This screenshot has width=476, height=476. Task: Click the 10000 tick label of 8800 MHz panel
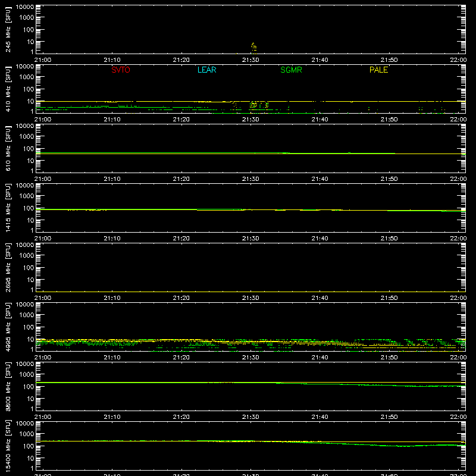point(25,364)
